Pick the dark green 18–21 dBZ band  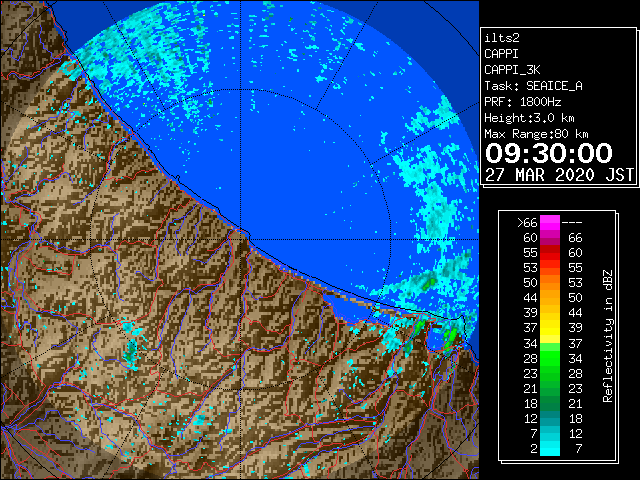550,403
